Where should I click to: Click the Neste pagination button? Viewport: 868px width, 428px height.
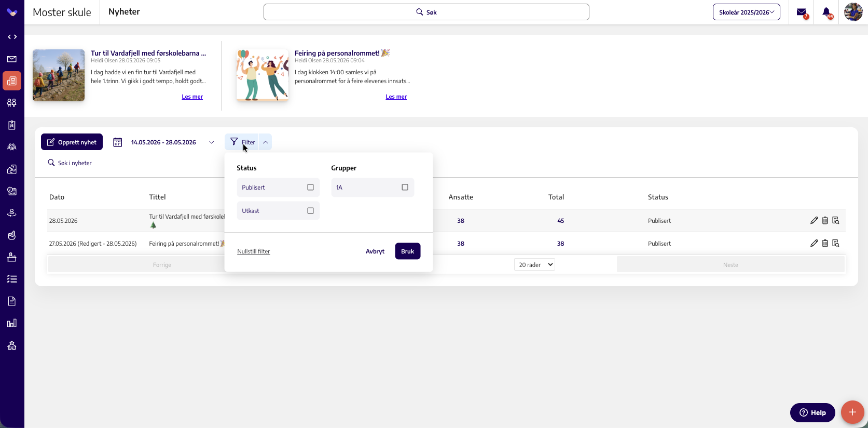731,265
